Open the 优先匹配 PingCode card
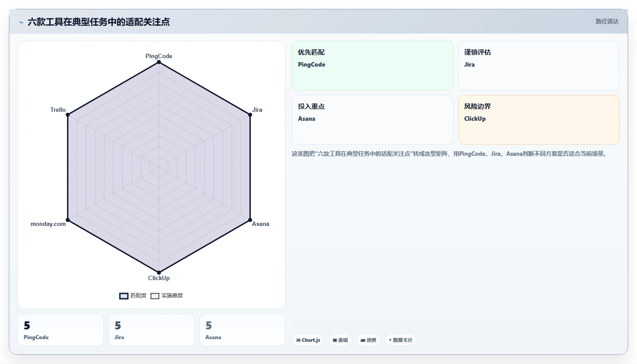This screenshot has height=364, width=637. (x=372, y=66)
